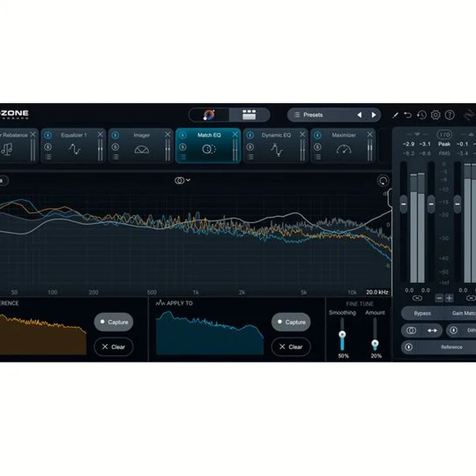Screen dimensions: 476x476
Task: Toggle the stereo/mono overlapping circles icon
Action: coord(411,331)
